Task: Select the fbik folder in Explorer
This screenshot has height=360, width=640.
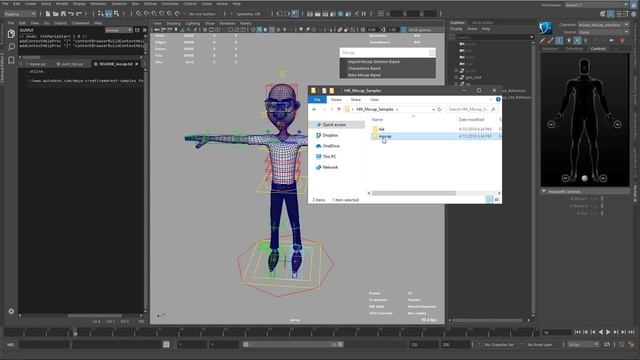Action: (x=381, y=129)
